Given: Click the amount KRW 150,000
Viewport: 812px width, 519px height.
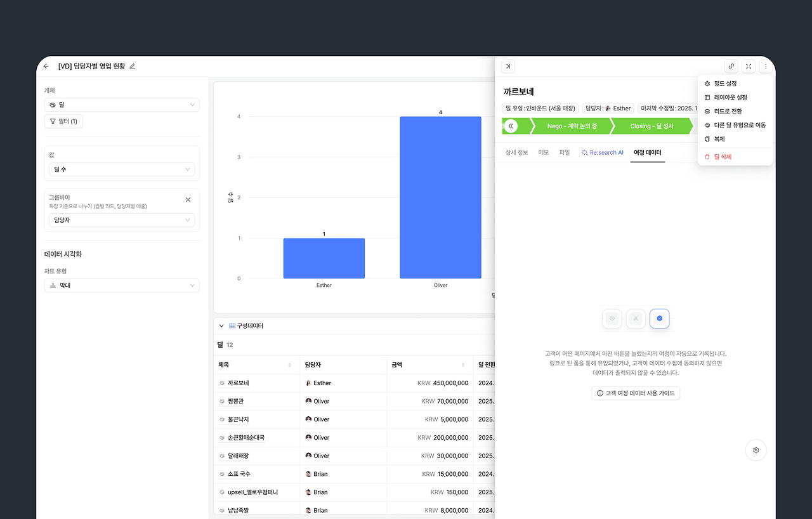Looking at the screenshot, I should (x=450, y=492).
